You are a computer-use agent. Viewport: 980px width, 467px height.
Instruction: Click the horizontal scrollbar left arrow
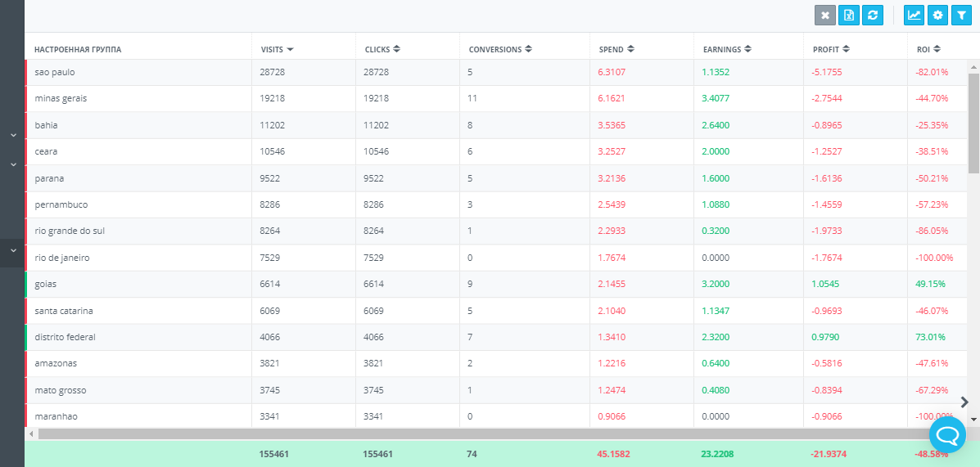click(x=30, y=433)
